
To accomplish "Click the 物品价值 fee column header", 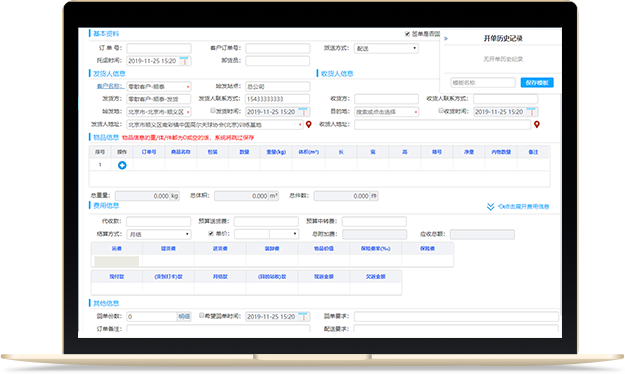I will point(324,248).
